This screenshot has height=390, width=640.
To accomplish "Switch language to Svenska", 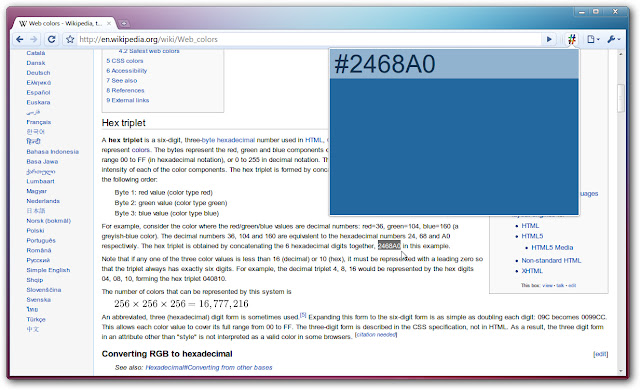I will point(39,300).
